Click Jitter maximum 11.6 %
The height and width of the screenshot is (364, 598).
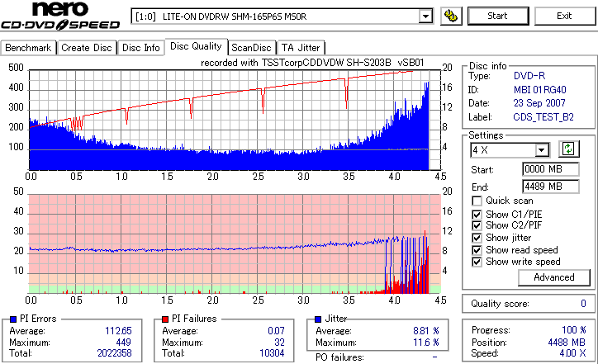pos(426,343)
